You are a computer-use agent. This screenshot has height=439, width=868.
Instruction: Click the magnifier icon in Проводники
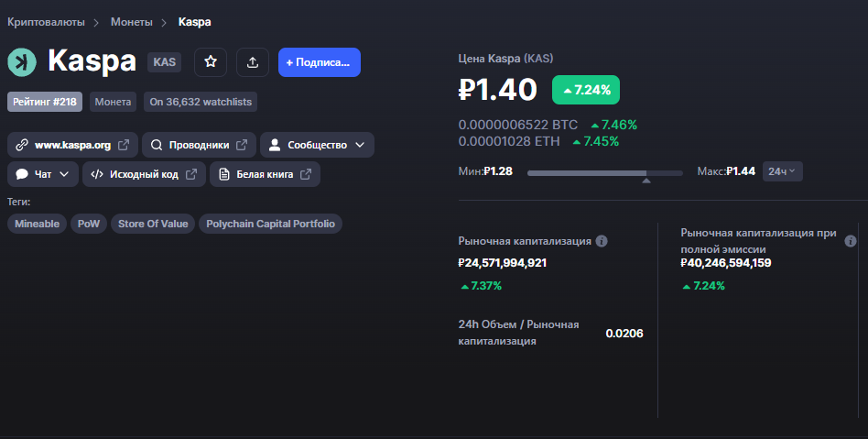(x=157, y=145)
